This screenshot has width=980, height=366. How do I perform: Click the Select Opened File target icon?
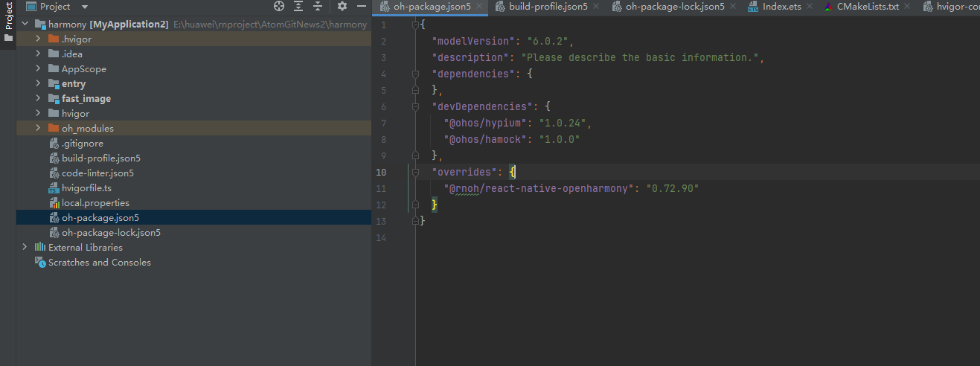[279, 6]
